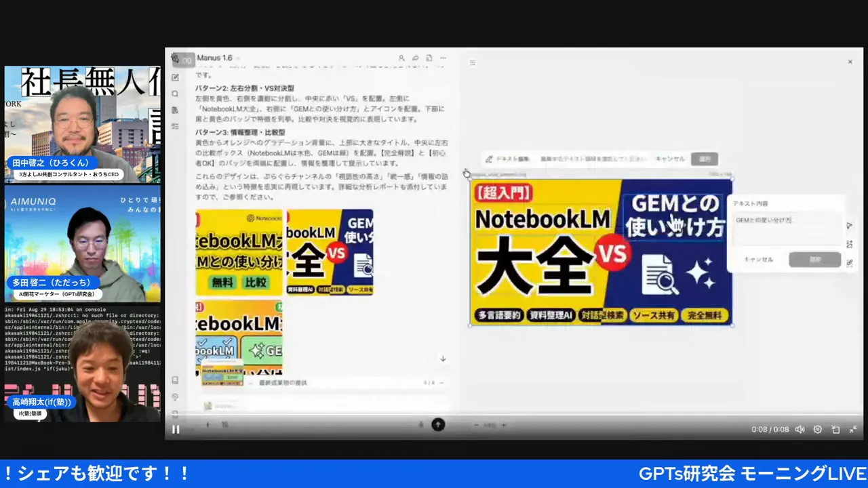Open the documents icon in Manus sidebar

pyautogui.click(x=175, y=108)
